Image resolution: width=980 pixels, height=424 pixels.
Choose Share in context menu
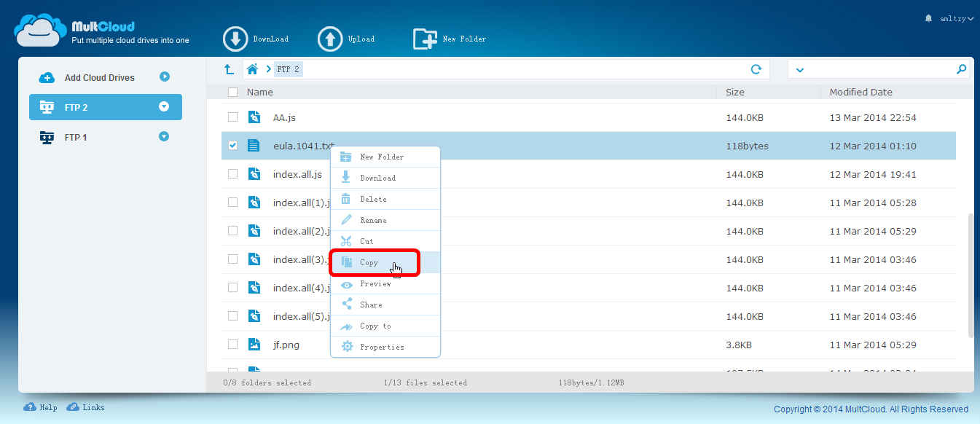(x=385, y=305)
